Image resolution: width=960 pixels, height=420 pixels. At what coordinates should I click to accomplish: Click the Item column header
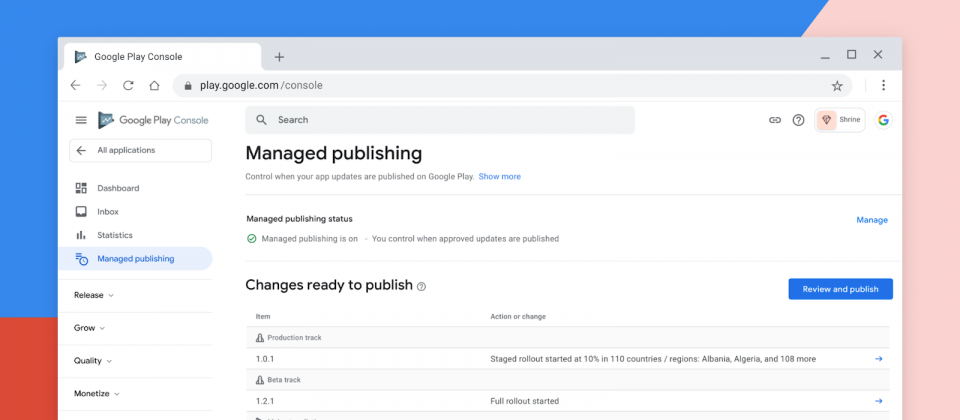263,317
